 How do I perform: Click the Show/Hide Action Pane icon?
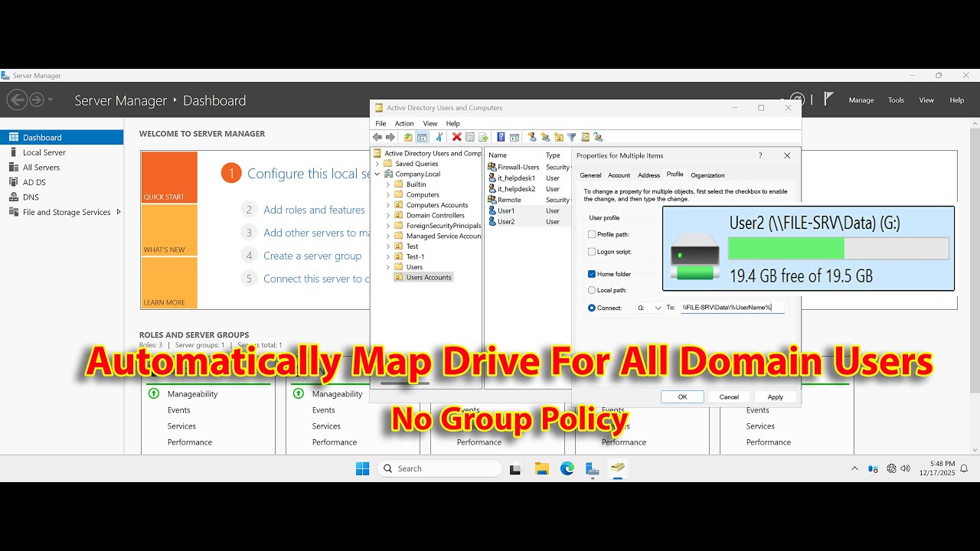click(514, 137)
